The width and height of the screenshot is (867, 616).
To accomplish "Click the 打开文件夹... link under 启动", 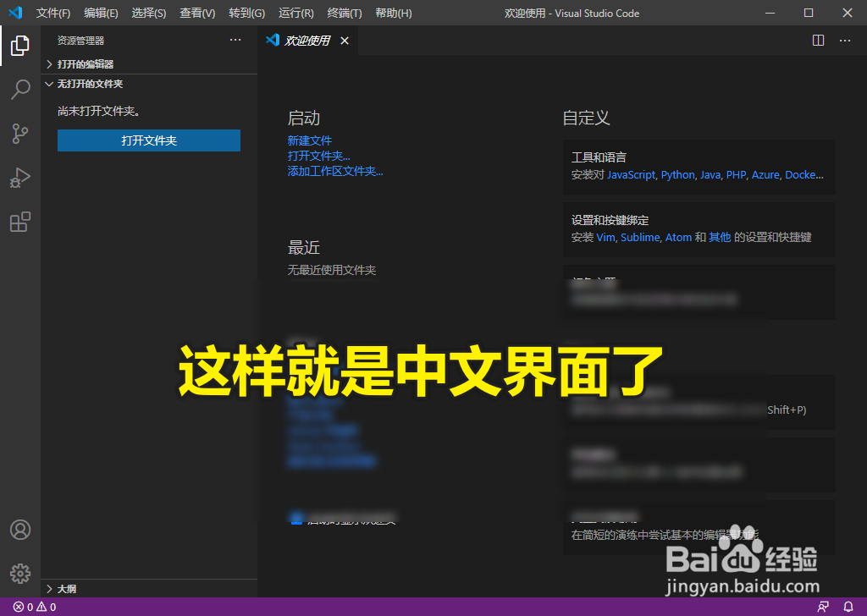I will pos(318,156).
